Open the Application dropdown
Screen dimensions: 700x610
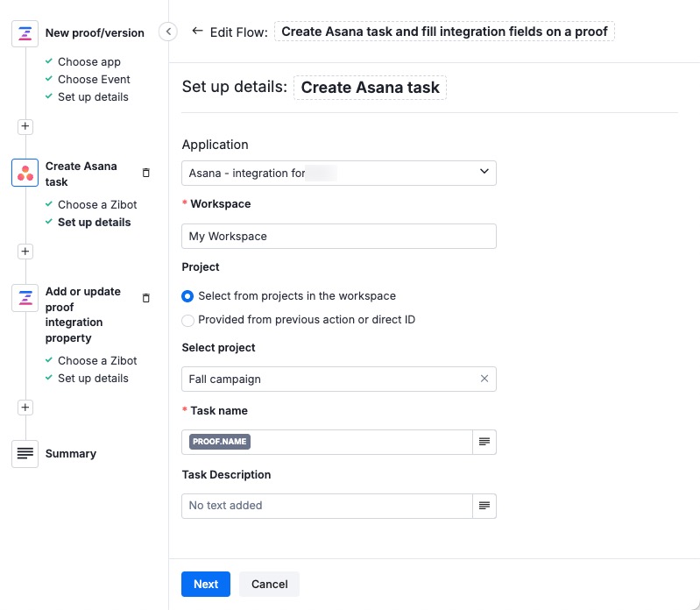(x=339, y=173)
